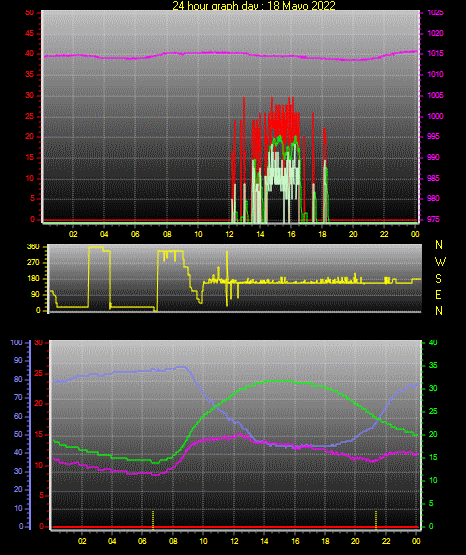Screen dimensions: 466x555
Task: Click the 50 humidity label on blue axis
Action: [18, 434]
